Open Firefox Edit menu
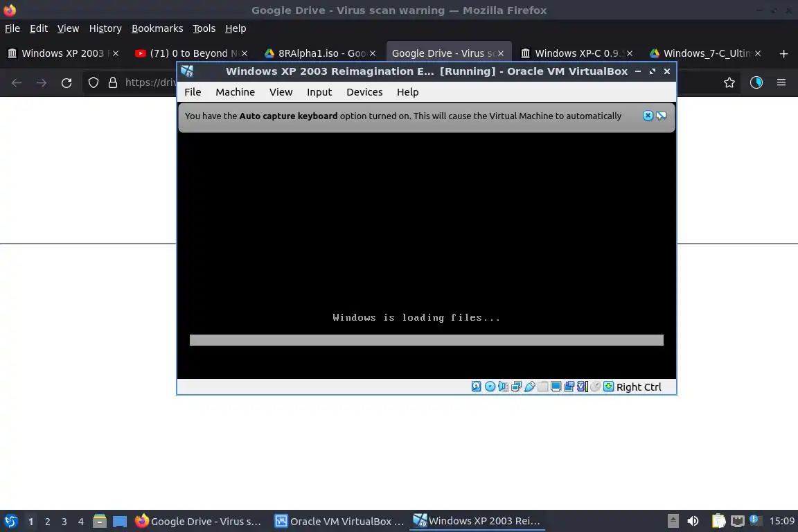 coord(39,28)
